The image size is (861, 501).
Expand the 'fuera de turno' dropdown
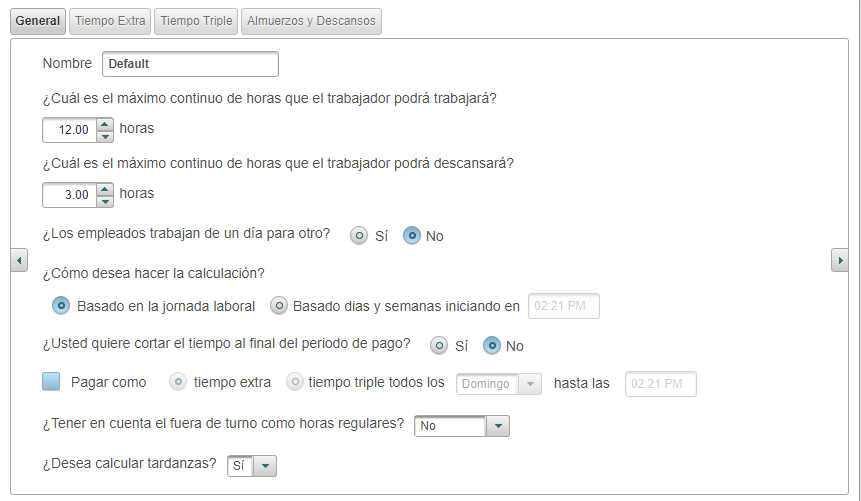[x=497, y=426]
